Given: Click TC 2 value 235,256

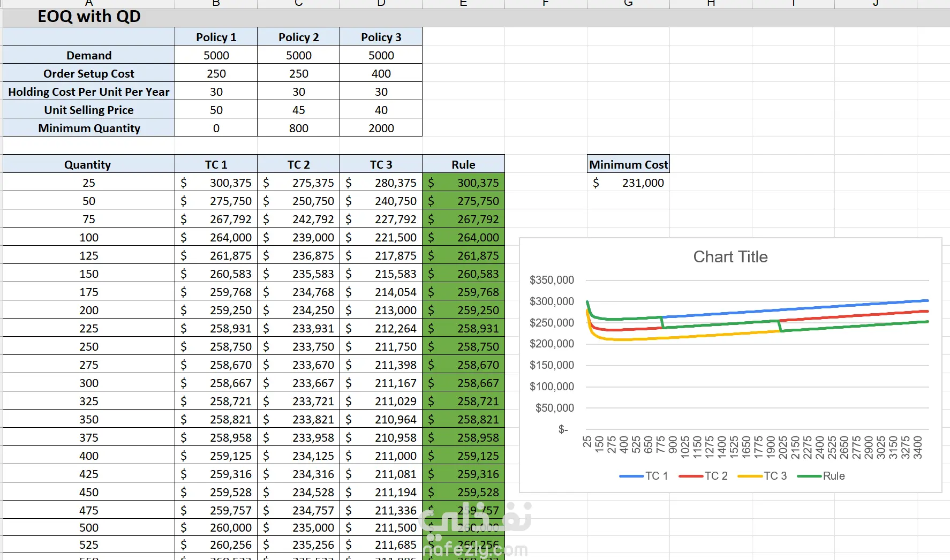Looking at the screenshot, I should 298,544.
